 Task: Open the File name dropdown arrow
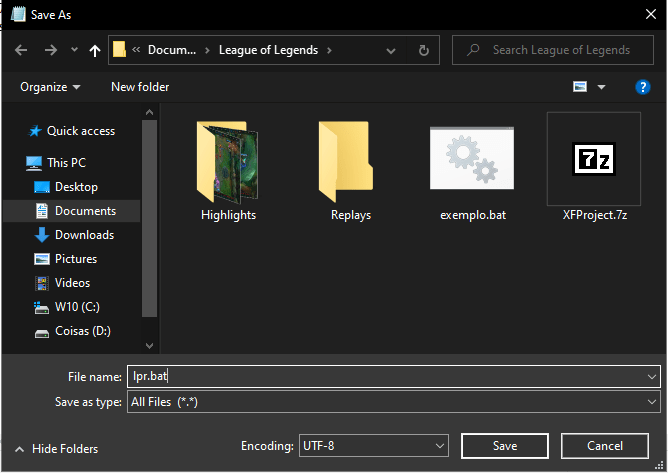tap(651, 377)
